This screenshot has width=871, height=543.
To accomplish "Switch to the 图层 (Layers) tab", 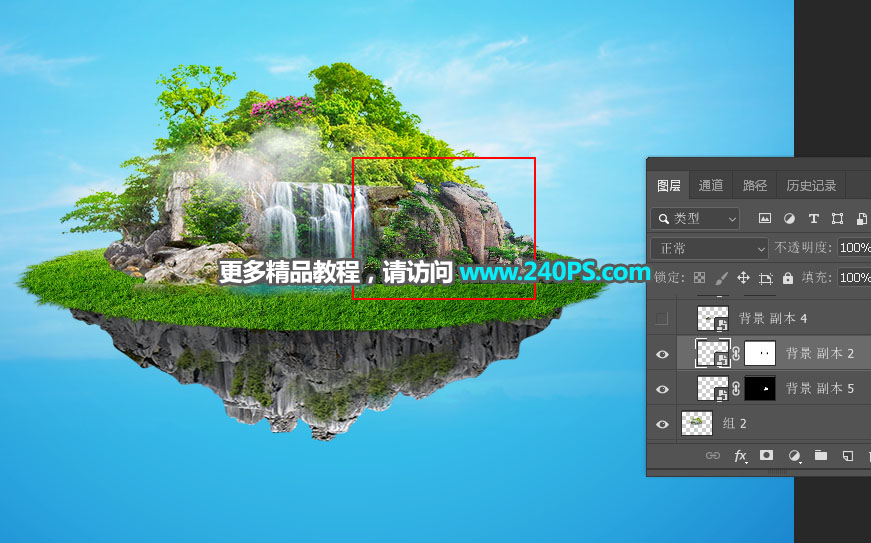I will pos(668,185).
